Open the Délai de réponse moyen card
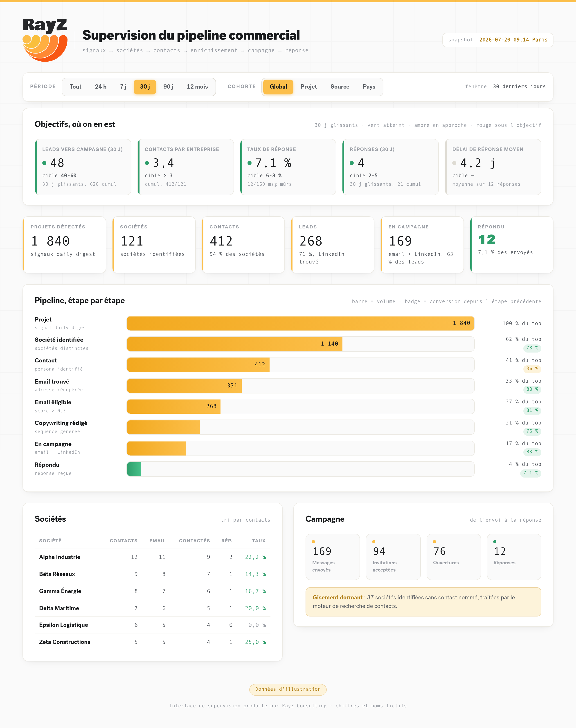Viewport: 576px width, 728px height. (493, 167)
